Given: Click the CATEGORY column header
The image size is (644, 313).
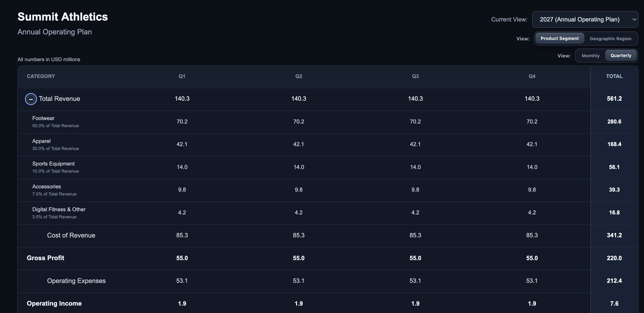Looking at the screenshot, I should point(41,76).
